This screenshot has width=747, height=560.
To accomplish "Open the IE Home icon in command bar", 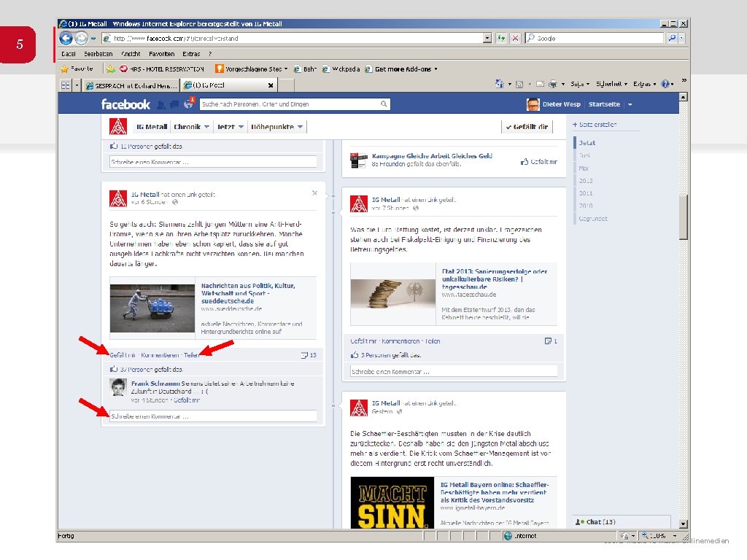I will 499,84.
